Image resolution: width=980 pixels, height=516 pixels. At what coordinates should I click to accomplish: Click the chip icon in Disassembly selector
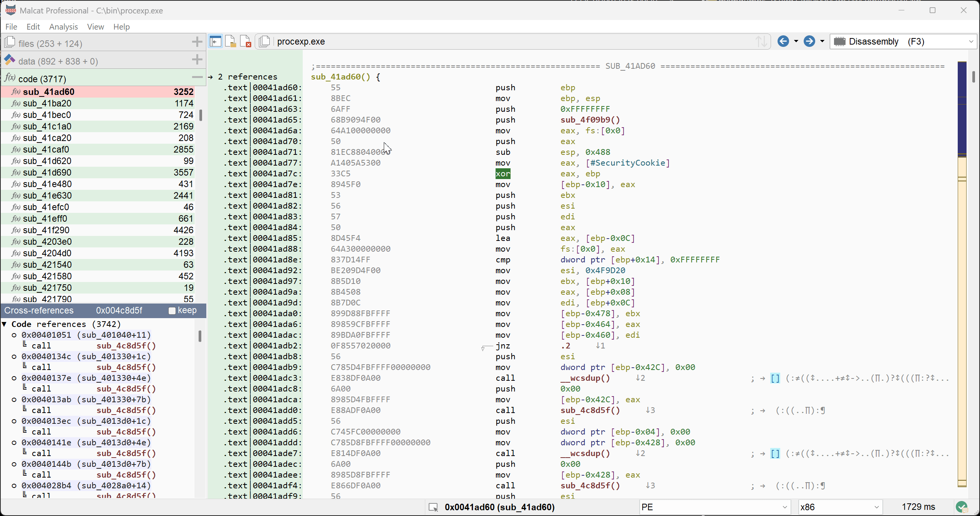click(x=840, y=41)
